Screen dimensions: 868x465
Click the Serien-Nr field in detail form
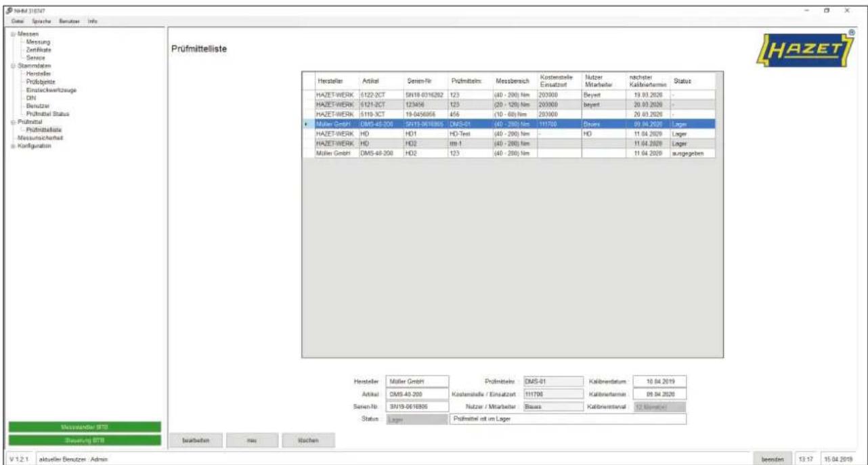coord(417,407)
